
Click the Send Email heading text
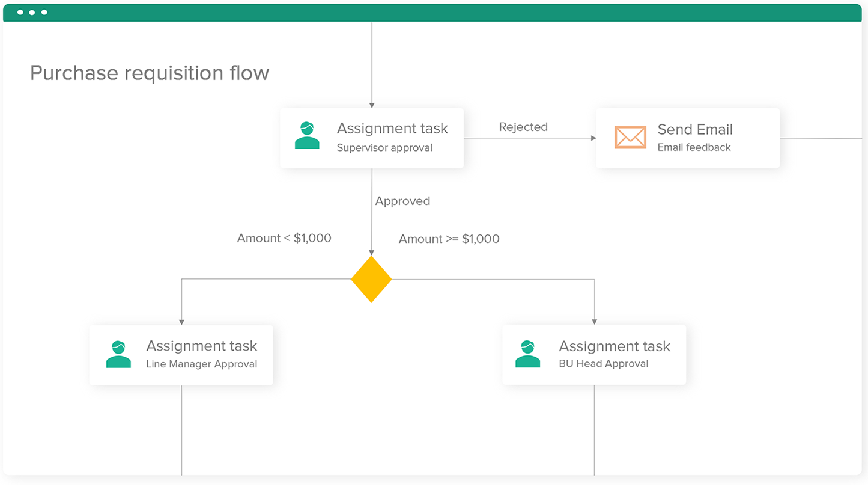pyautogui.click(x=695, y=129)
